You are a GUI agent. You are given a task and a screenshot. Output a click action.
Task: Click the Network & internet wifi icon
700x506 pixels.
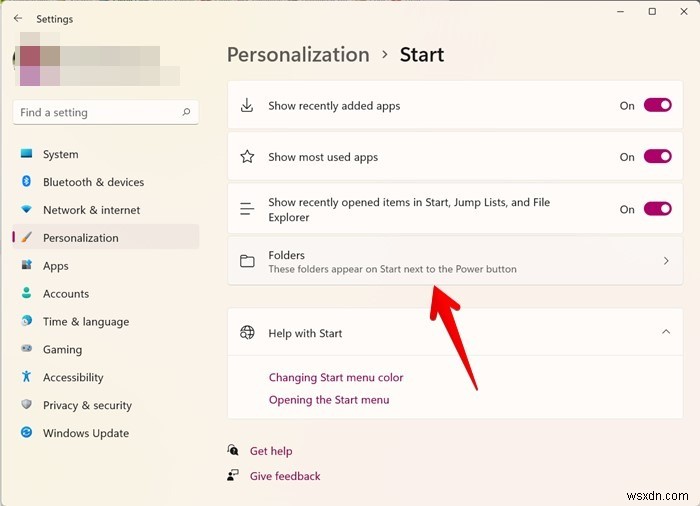pyautogui.click(x=25, y=210)
